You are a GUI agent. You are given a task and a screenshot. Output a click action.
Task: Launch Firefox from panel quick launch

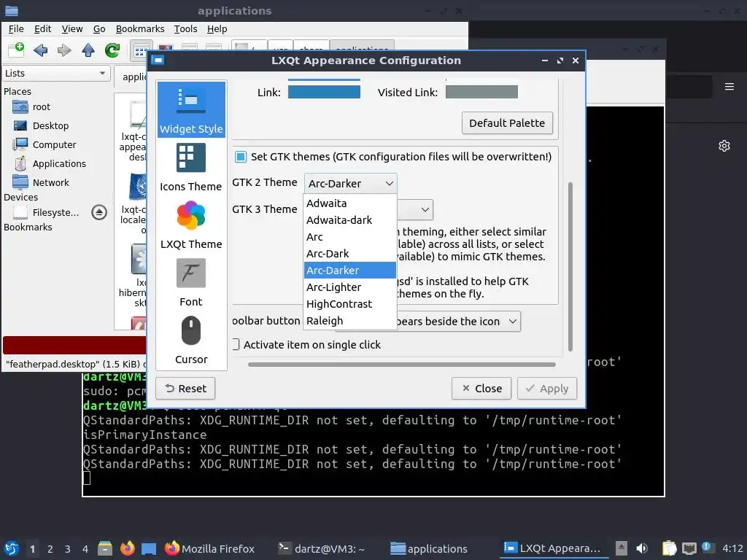tap(127, 548)
